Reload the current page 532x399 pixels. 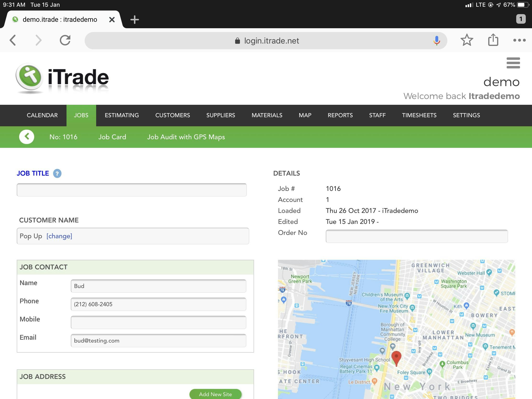[65, 40]
